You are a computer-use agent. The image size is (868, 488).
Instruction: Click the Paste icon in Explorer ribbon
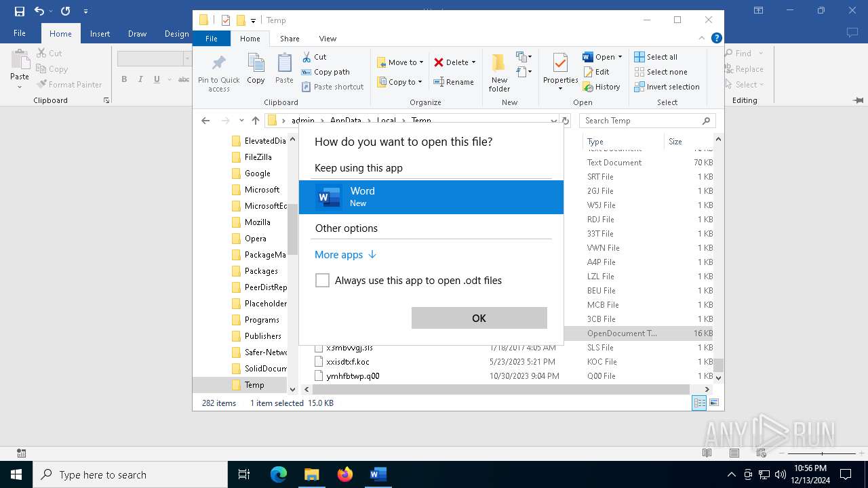point(284,64)
